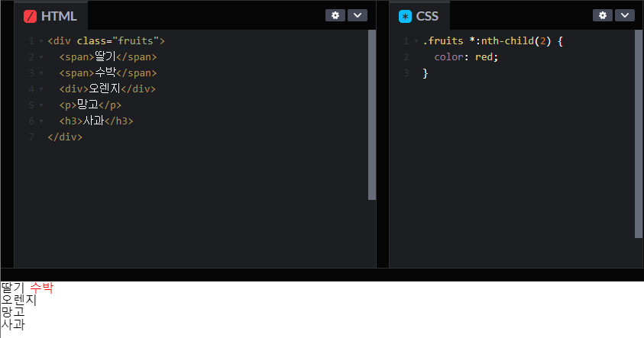Click 망고 in the preview output
The height and width of the screenshot is (338, 644).
tap(13, 312)
